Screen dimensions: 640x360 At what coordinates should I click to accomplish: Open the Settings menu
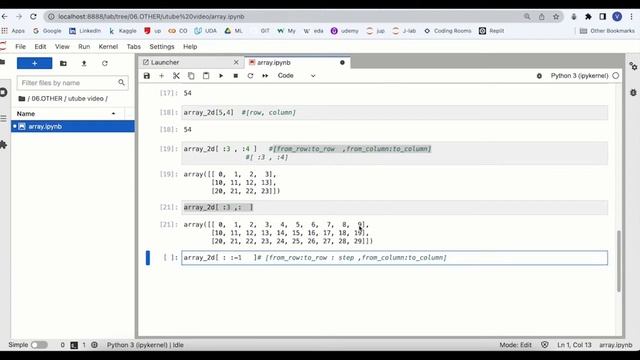[x=162, y=47]
